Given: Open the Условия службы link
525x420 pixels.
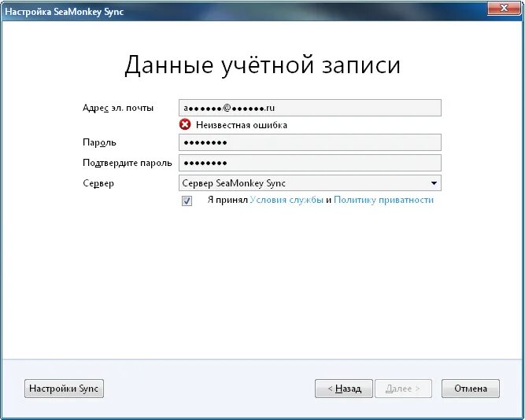Looking at the screenshot, I should click(x=287, y=200).
